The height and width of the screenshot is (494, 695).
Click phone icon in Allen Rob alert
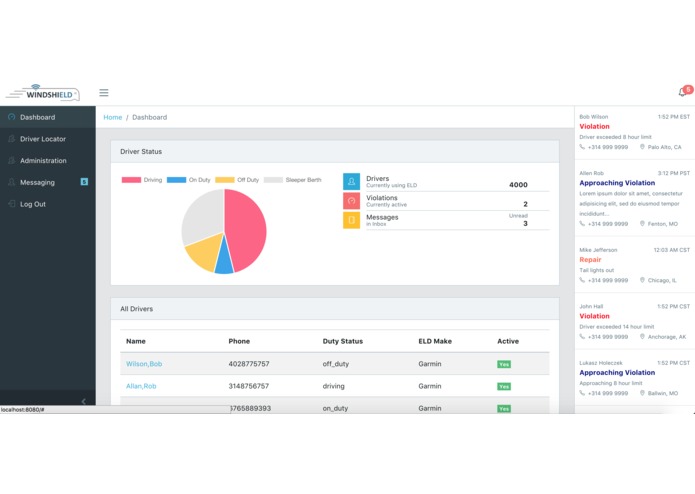[x=582, y=224]
